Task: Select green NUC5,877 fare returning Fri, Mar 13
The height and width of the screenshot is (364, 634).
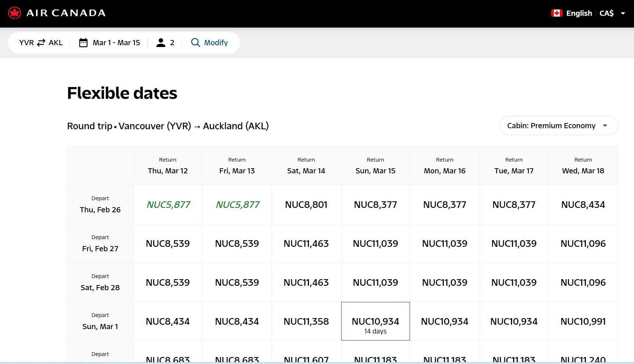Action: tap(237, 205)
